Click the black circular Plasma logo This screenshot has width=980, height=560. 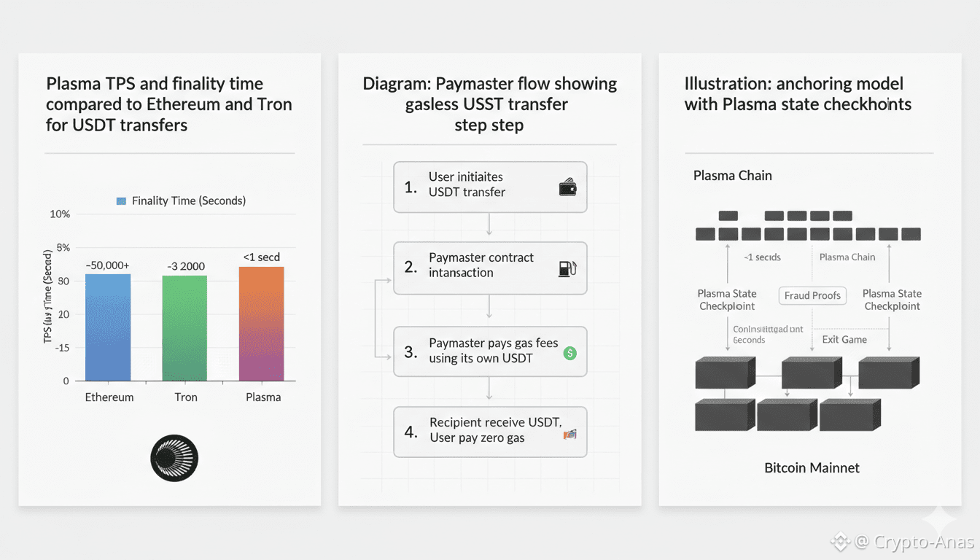tap(174, 458)
